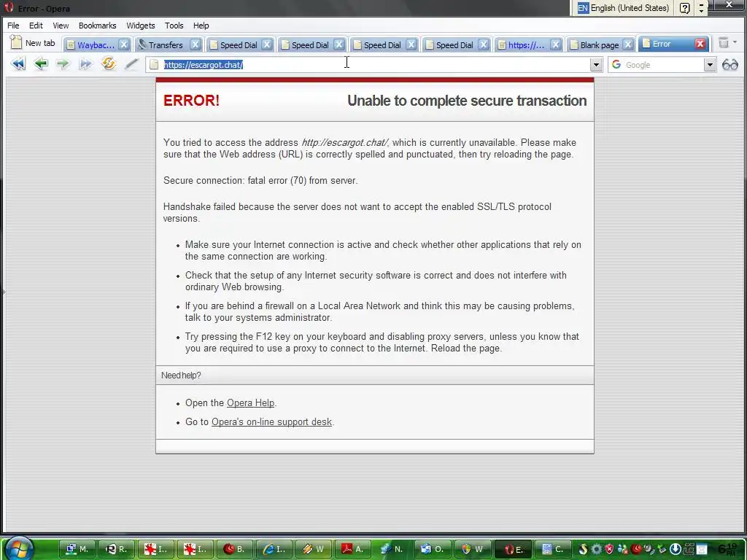Open the View menu

[61, 26]
